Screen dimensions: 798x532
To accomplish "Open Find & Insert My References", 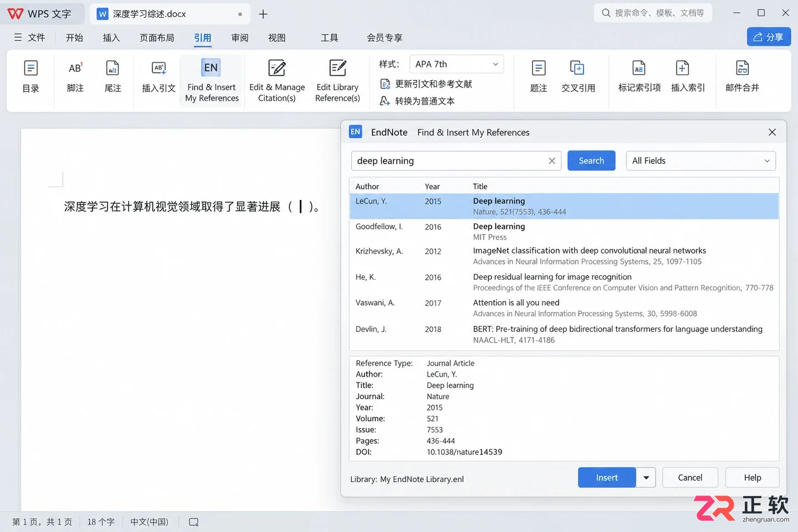I will 212,81.
